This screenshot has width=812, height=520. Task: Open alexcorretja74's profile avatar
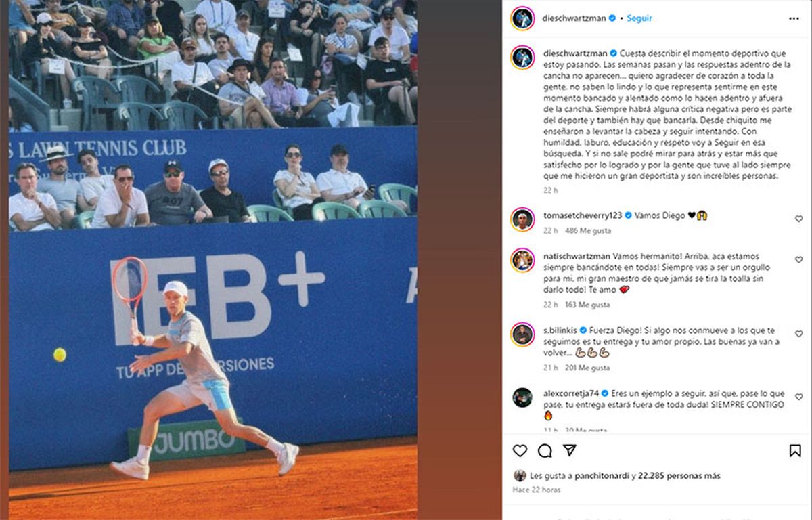coord(522,397)
